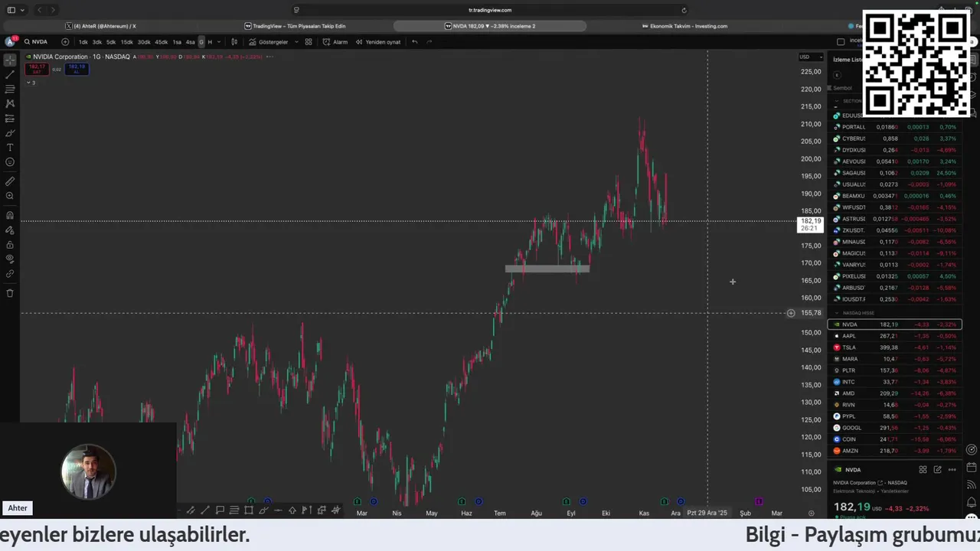Click the browser page reload icon
The image size is (980, 551).
[x=684, y=10]
